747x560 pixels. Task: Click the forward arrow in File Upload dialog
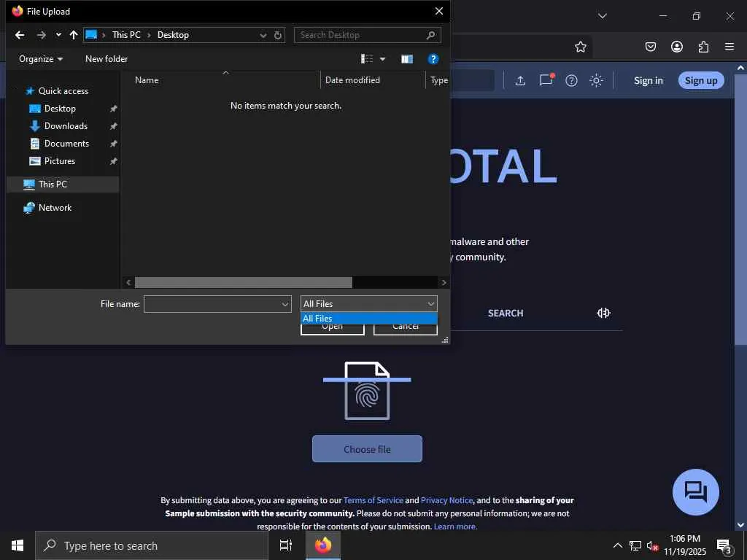42,35
